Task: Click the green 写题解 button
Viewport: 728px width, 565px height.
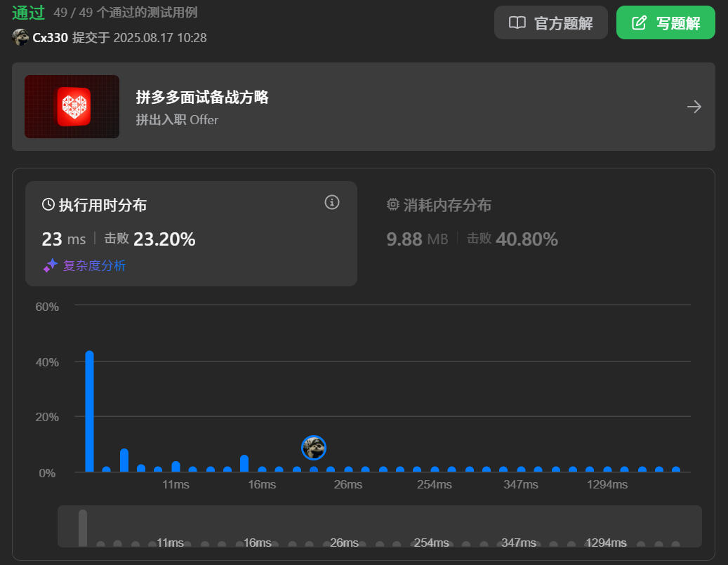Action: [666, 22]
